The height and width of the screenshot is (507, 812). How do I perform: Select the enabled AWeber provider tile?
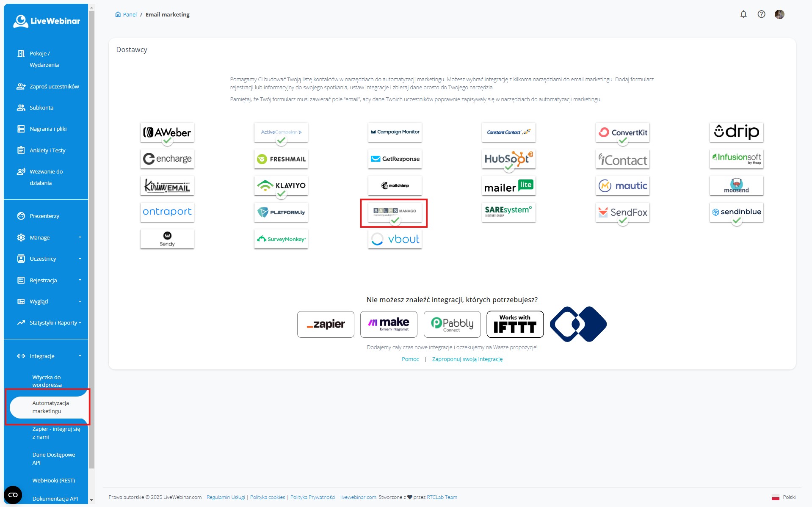coord(167,132)
